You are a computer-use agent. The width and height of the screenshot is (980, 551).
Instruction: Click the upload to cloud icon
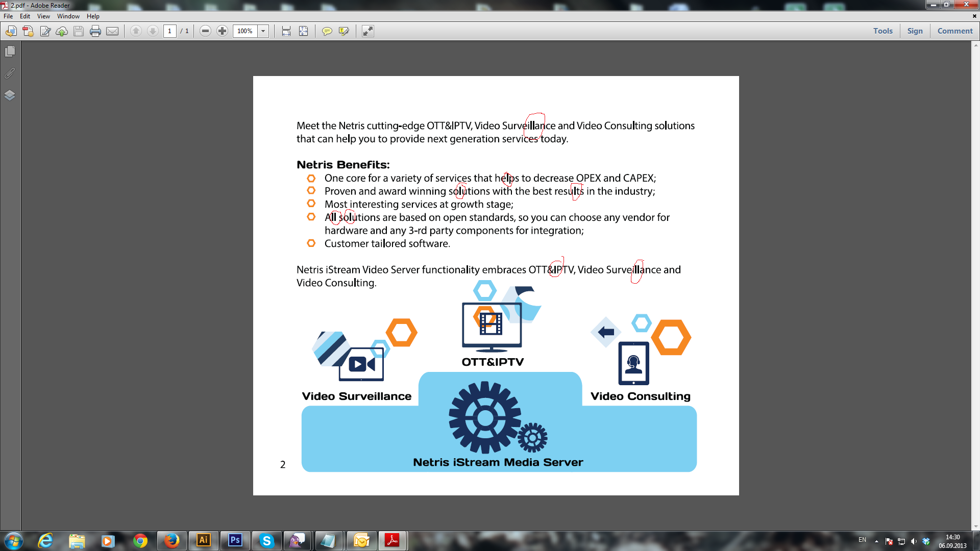(x=62, y=31)
